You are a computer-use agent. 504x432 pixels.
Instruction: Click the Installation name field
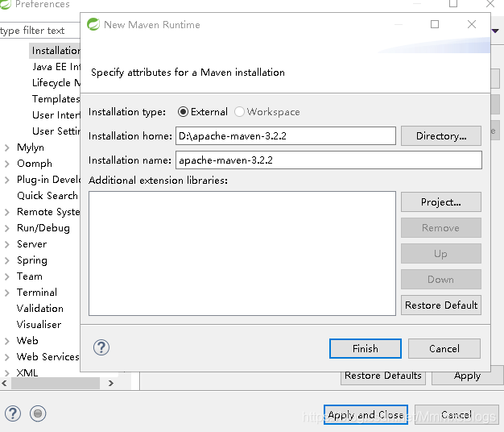click(x=328, y=160)
